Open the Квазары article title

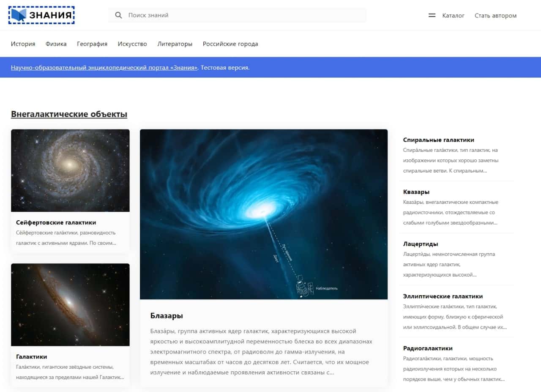[x=416, y=192]
